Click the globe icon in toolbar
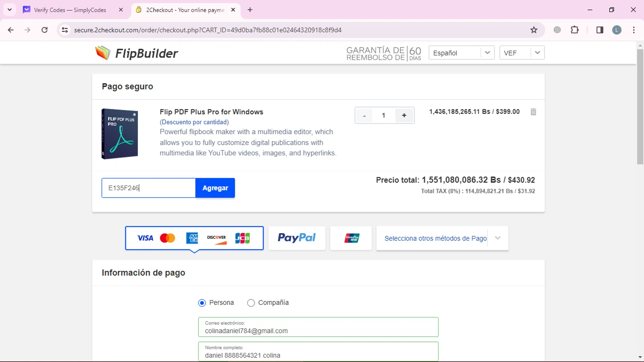This screenshot has height=362, width=644. point(557,30)
